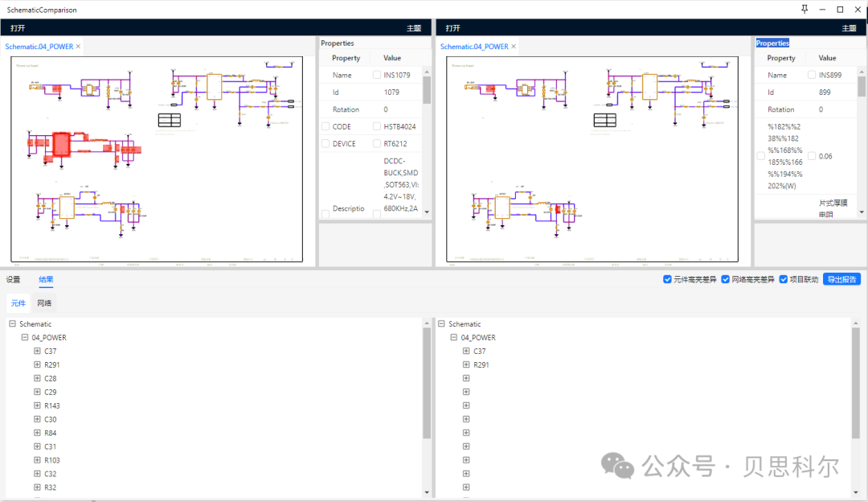Expand right tree C37 node
868x502 pixels.
466,351
